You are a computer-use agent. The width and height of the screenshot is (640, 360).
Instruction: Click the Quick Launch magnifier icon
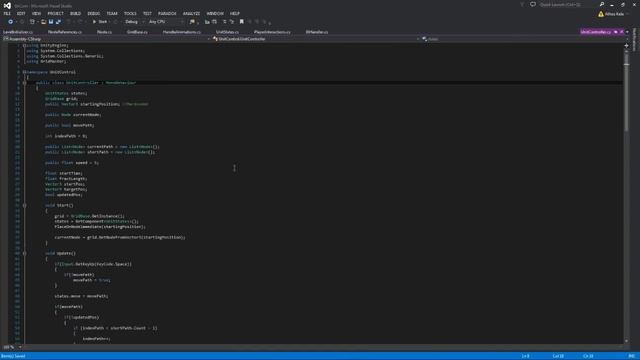coord(602,4)
